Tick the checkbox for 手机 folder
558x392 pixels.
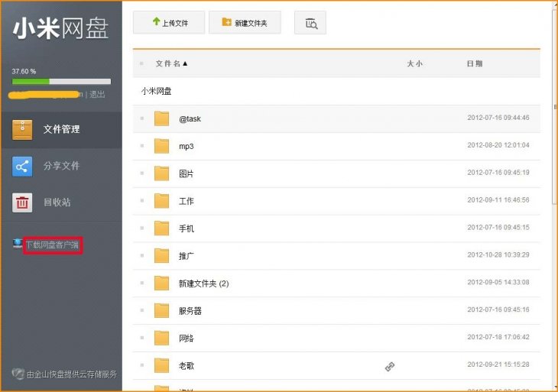point(142,228)
